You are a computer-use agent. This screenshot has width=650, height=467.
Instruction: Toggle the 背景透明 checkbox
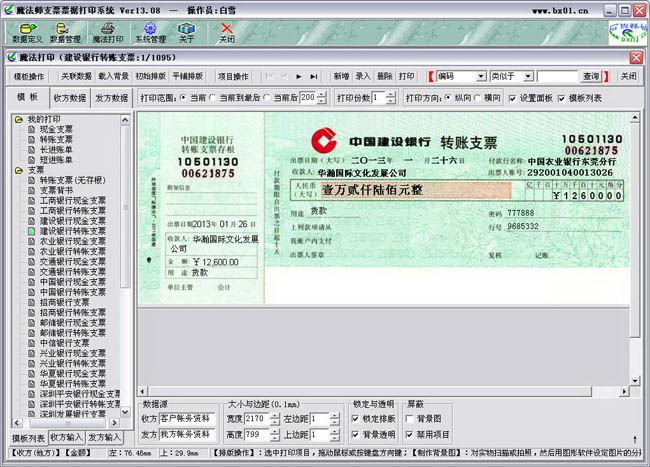pyautogui.click(x=355, y=434)
